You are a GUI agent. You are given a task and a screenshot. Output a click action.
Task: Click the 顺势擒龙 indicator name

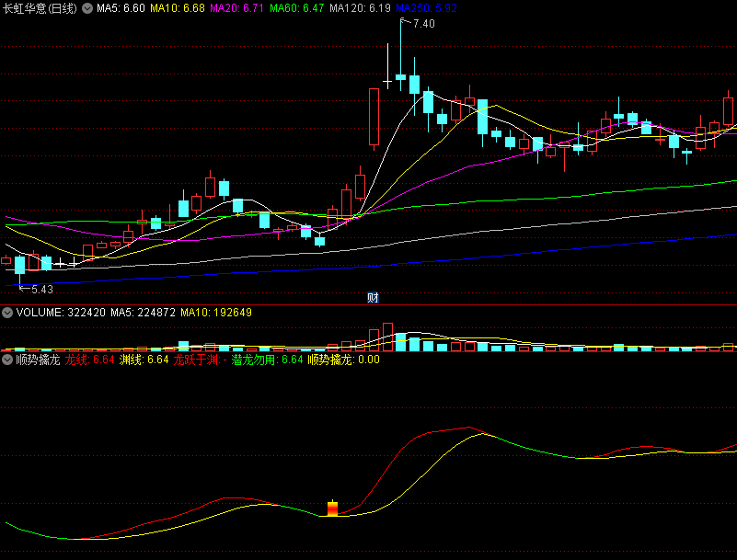pyautogui.click(x=38, y=360)
